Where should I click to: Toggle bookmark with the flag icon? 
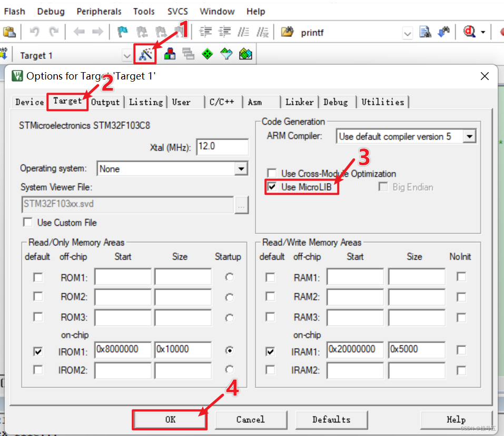pyautogui.click(x=123, y=32)
